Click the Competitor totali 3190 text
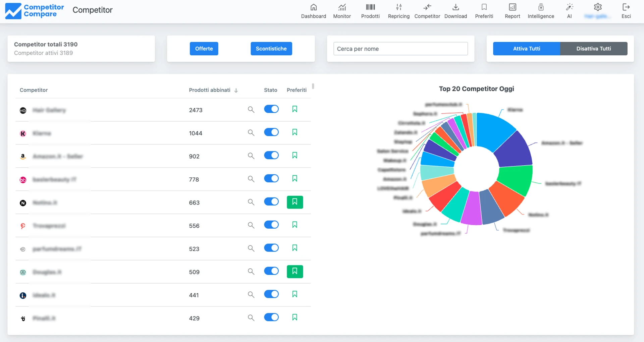Image resolution: width=644 pixels, height=342 pixels. [46, 44]
